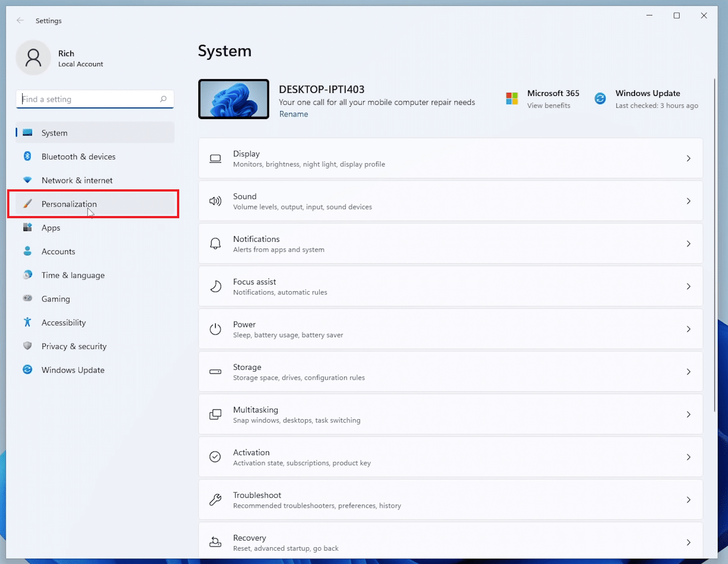
Task: Click the desktop wallpaper thumbnail preview
Action: point(234,99)
